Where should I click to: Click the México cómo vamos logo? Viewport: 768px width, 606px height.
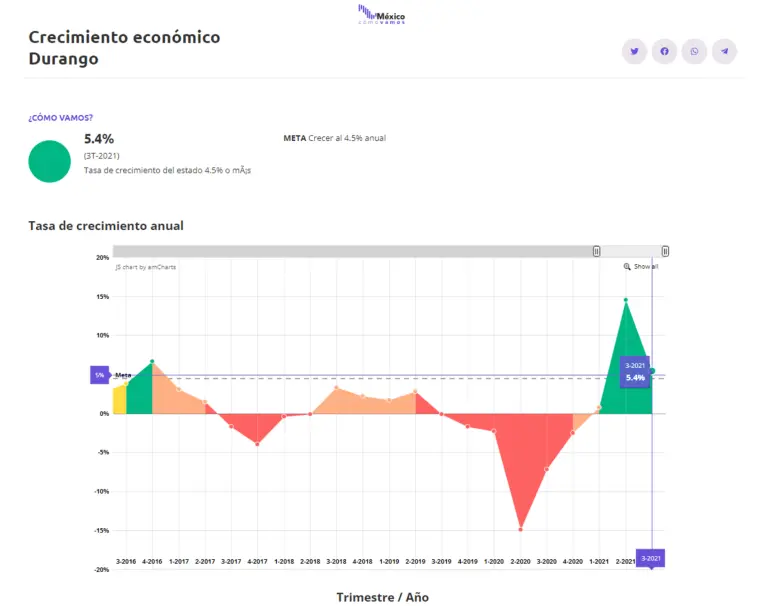[x=382, y=15]
